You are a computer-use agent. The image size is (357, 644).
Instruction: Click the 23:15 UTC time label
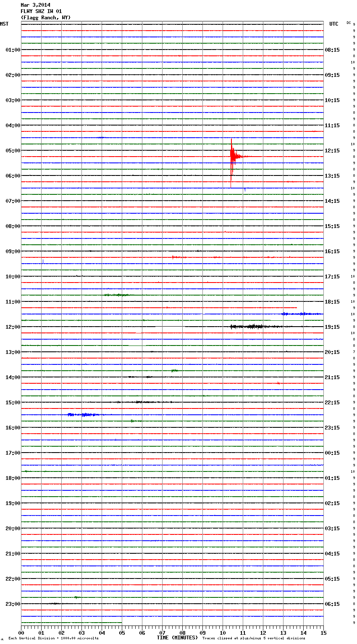pyautogui.click(x=332, y=428)
